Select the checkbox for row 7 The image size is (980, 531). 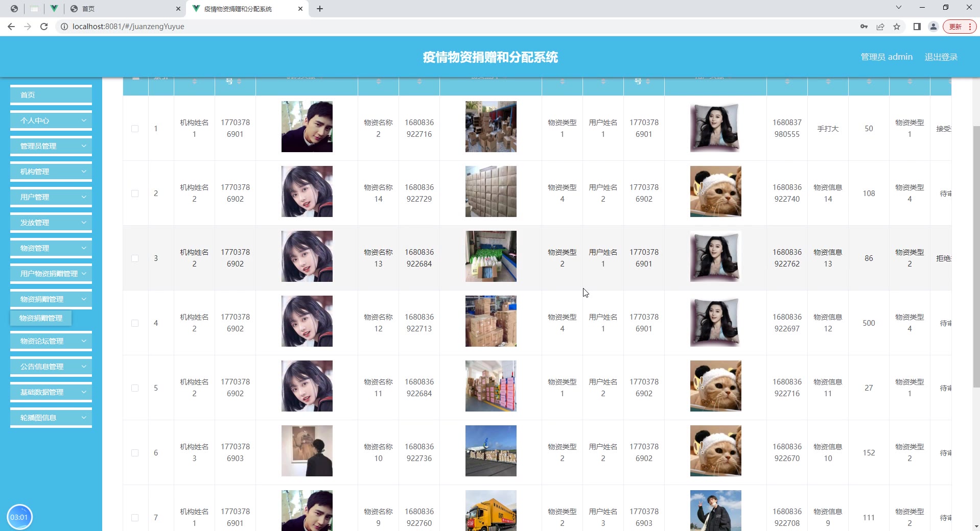135,518
